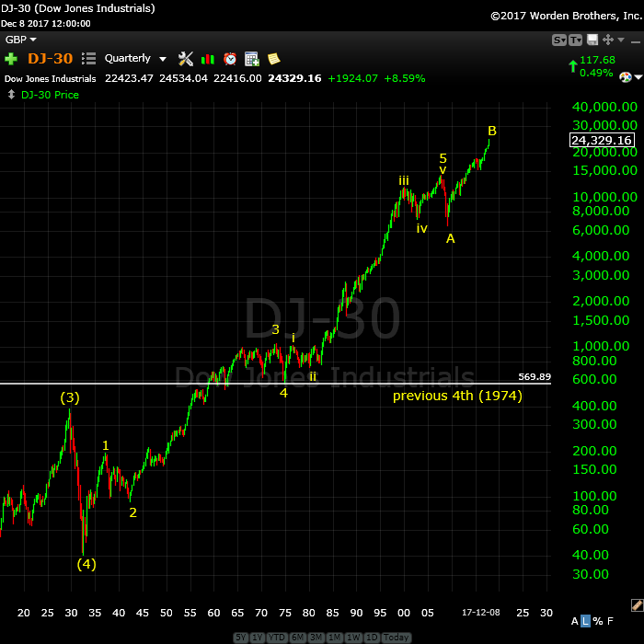Click the calculator-with-plus icon in the toolbar
Image resolution: width=644 pixels, height=644 pixels.
[252, 59]
